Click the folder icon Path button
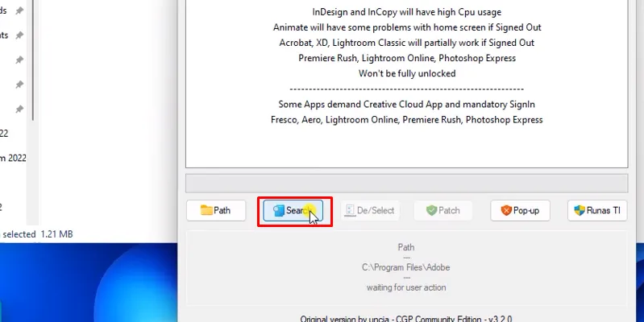This screenshot has width=644, height=322. coord(215,211)
